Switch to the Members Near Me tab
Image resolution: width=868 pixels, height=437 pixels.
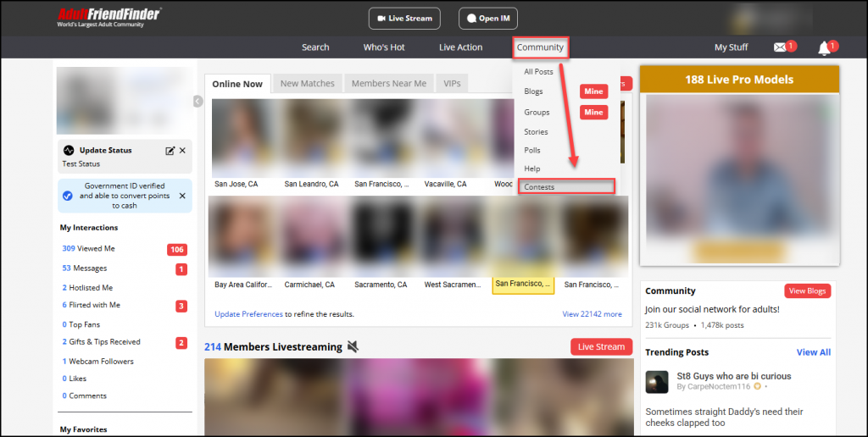tap(388, 84)
